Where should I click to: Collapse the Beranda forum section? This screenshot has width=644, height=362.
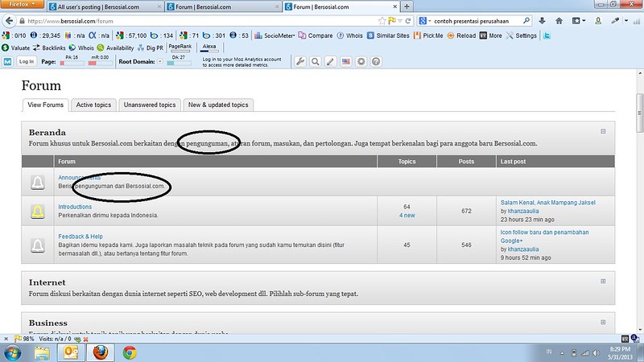[x=603, y=131]
